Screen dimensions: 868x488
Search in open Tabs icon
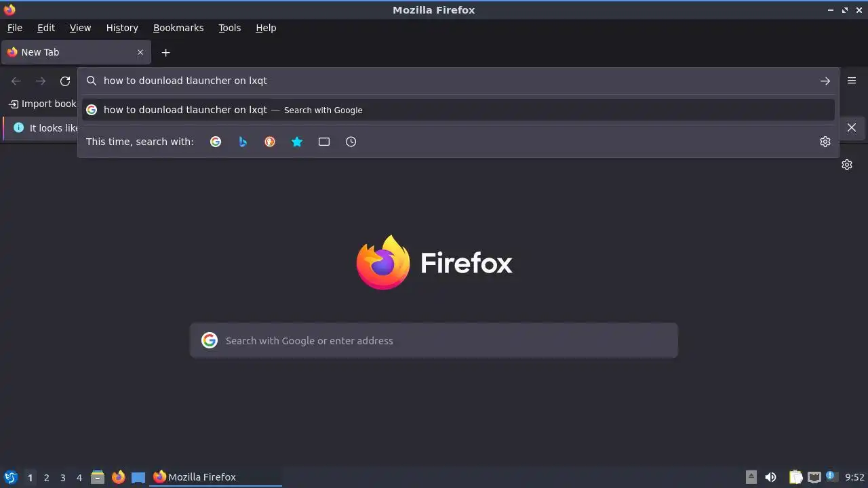point(324,142)
